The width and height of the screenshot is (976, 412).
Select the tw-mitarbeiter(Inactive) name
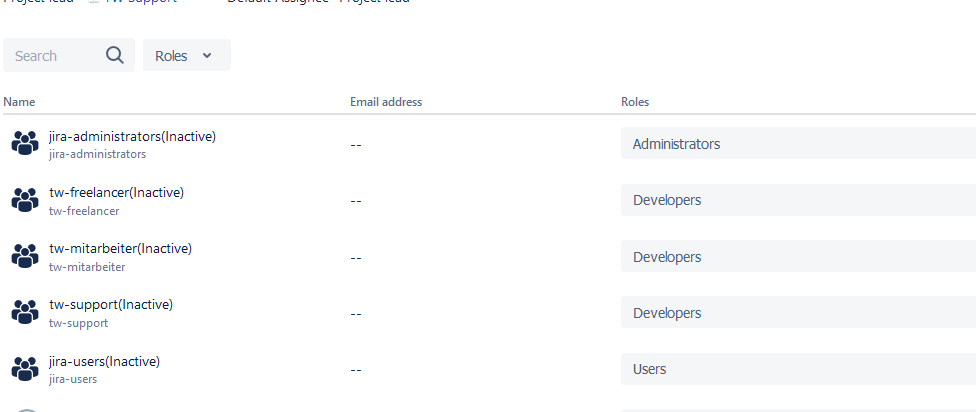[121, 249]
